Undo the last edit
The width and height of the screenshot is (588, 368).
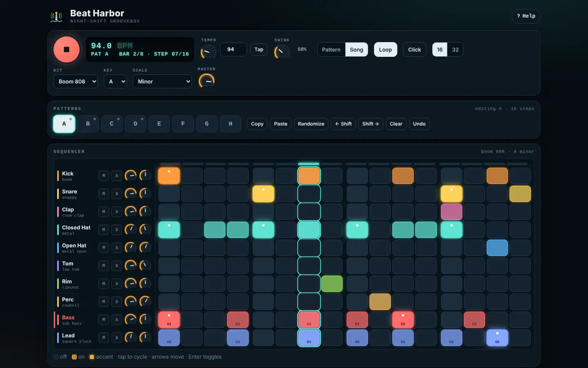click(419, 124)
